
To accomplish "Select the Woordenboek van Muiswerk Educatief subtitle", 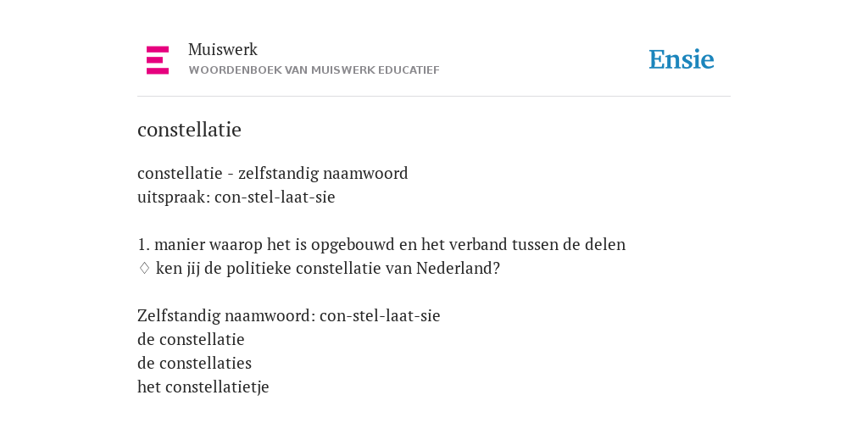I will pos(314,70).
